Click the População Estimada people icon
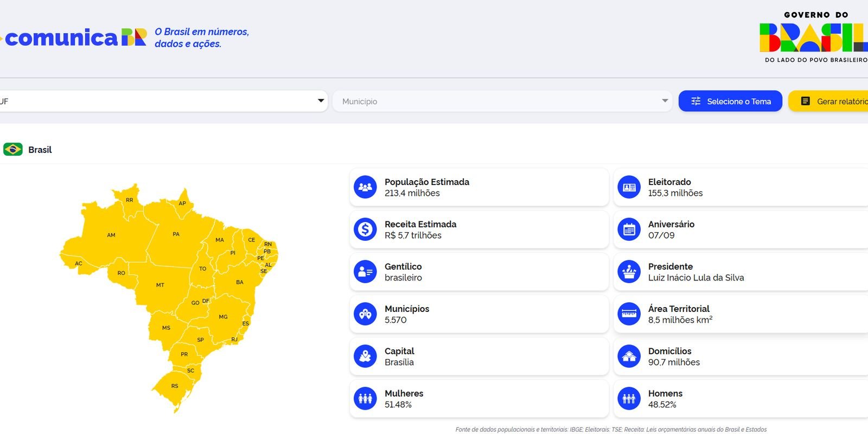The image size is (868, 434). (x=365, y=187)
